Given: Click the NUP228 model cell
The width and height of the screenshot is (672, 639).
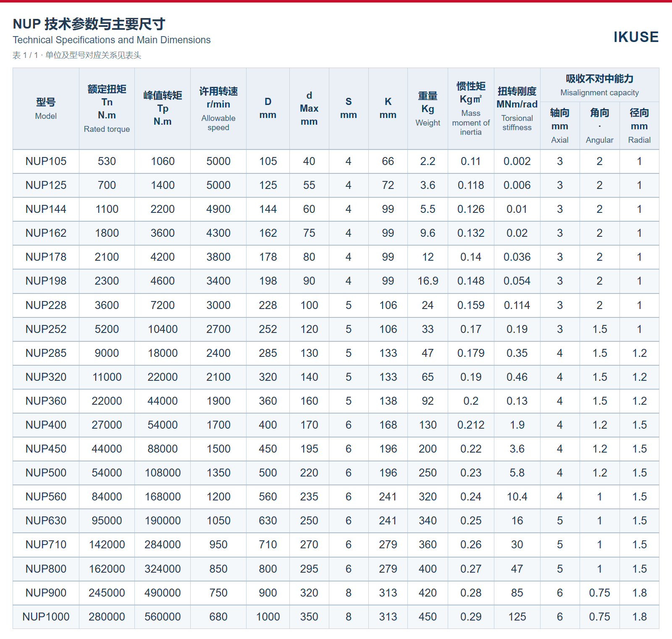Looking at the screenshot, I should [46, 305].
